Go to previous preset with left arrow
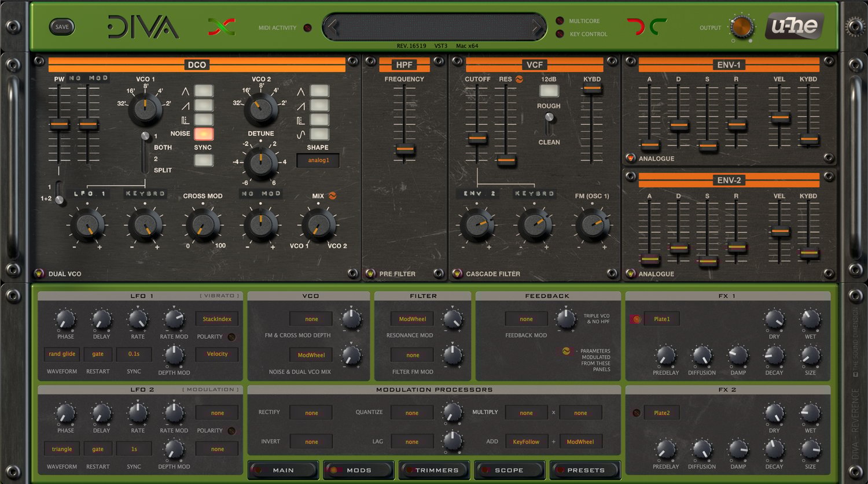Viewport: 868px width, 484px height. (x=332, y=27)
